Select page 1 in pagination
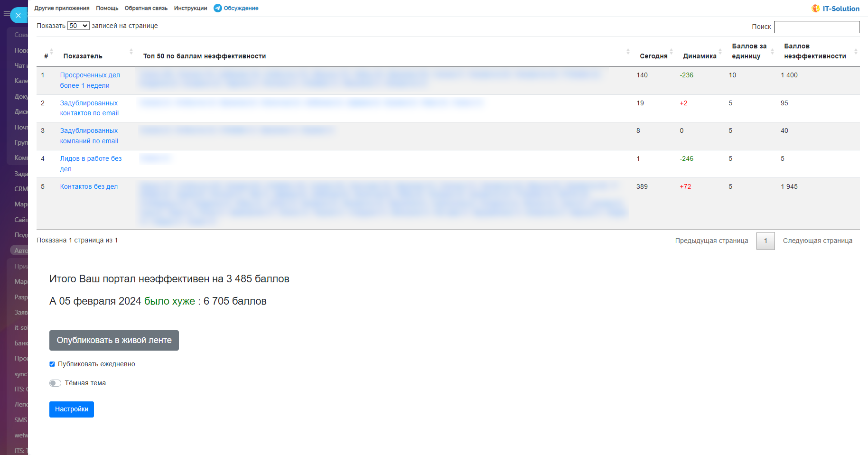 pos(765,241)
